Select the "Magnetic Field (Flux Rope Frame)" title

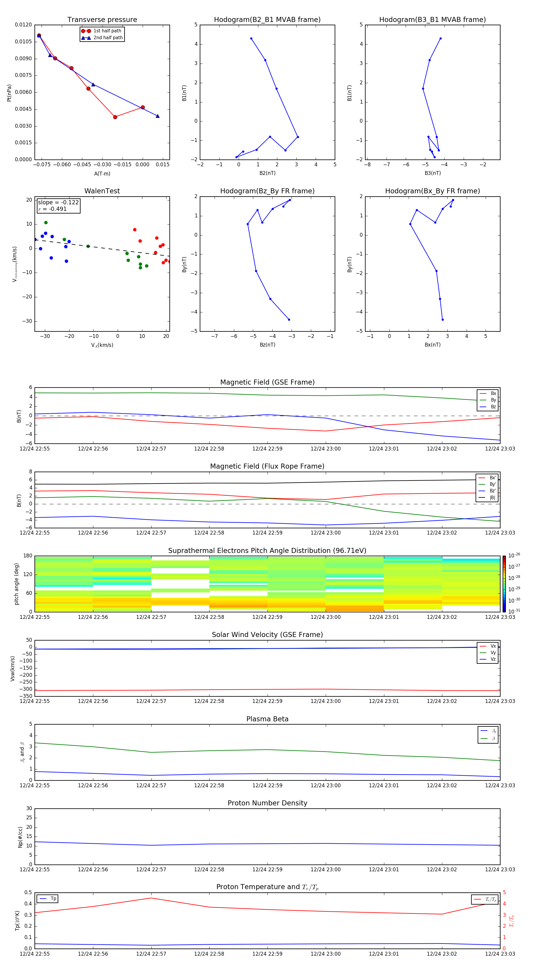point(267,467)
